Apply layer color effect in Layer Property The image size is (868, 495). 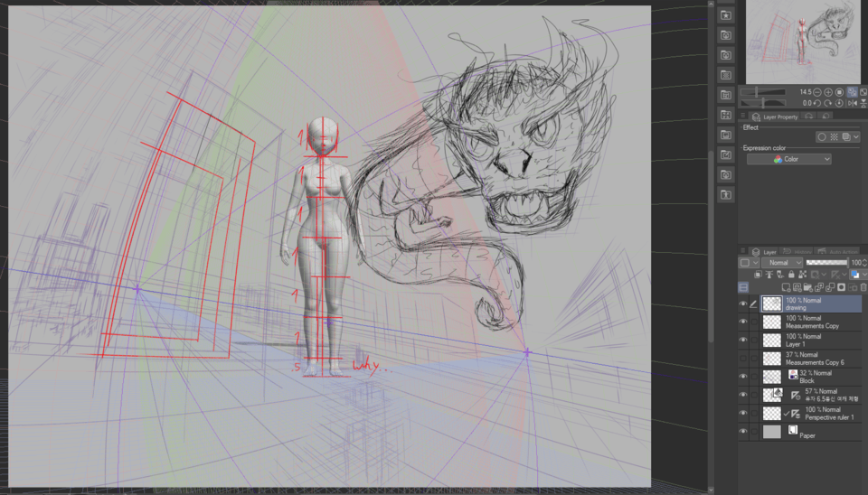pos(846,136)
